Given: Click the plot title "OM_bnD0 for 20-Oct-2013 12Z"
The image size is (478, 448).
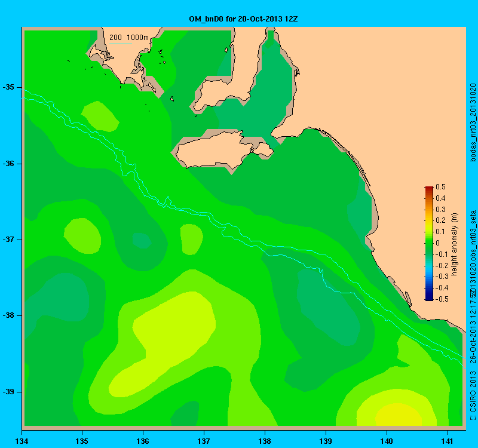Looking at the screenshot, I should pyautogui.click(x=243, y=19).
